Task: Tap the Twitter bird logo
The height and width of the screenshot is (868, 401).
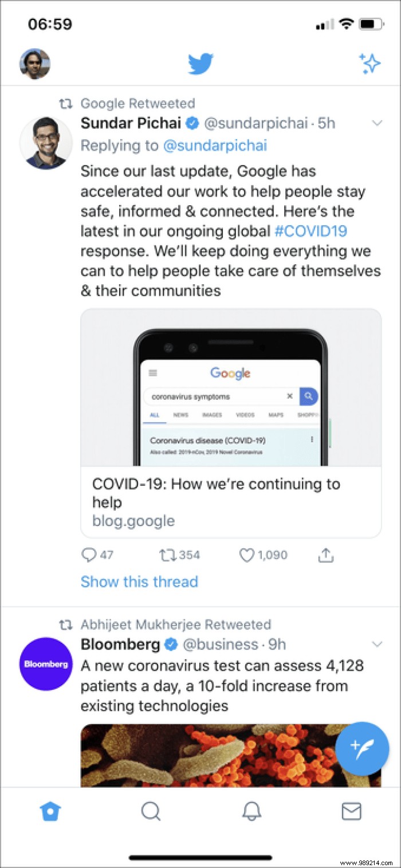Action: click(x=200, y=64)
